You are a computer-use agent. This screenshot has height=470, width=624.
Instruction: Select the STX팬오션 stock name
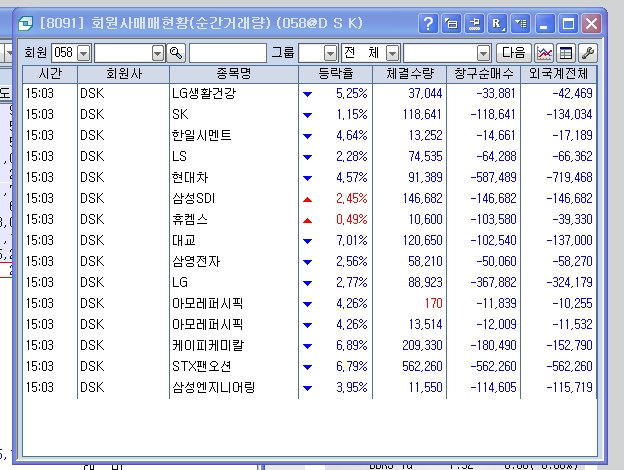(201, 365)
